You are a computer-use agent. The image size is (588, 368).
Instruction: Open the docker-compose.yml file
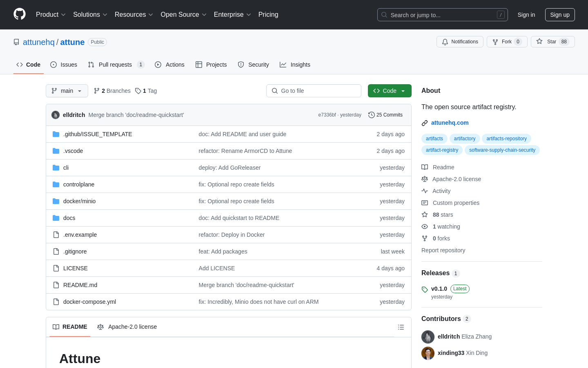pos(89,302)
